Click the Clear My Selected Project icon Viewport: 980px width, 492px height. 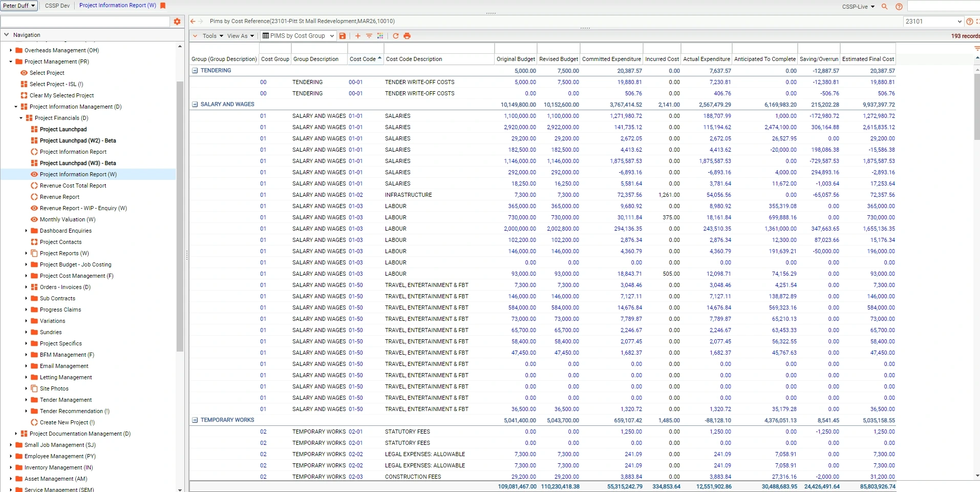pyautogui.click(x=24, y=95)
